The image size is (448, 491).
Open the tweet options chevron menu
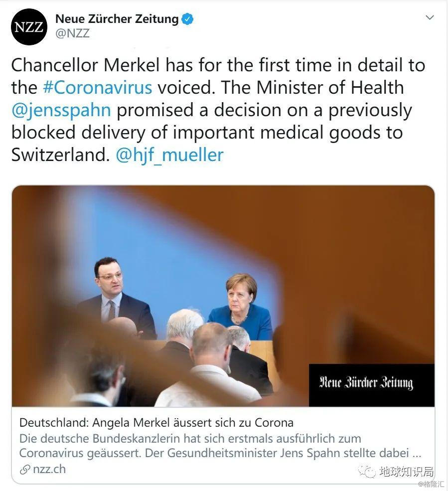[429, 18]
